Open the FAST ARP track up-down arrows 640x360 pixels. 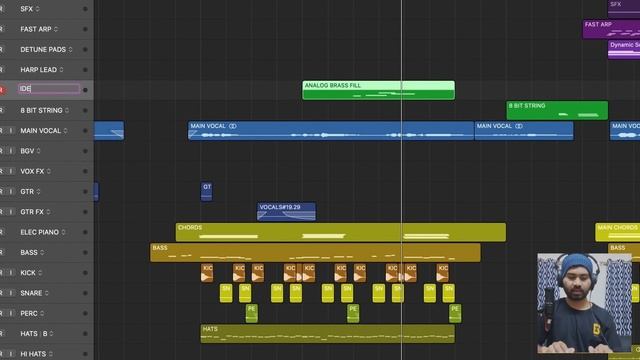pyautogui.click(x=56, y=29)
